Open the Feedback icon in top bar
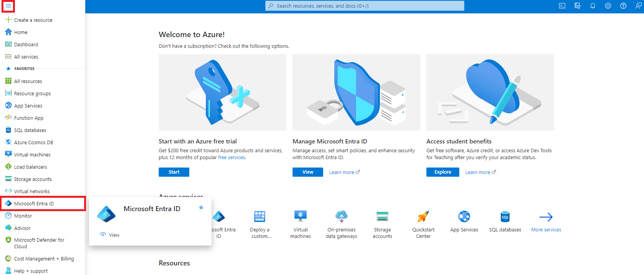The width and height of the screenshot is (644, 275). (638, 6)
